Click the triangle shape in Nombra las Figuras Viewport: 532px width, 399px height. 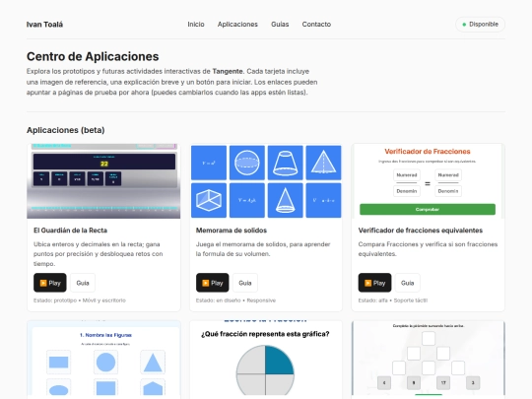tap(153, 363)
